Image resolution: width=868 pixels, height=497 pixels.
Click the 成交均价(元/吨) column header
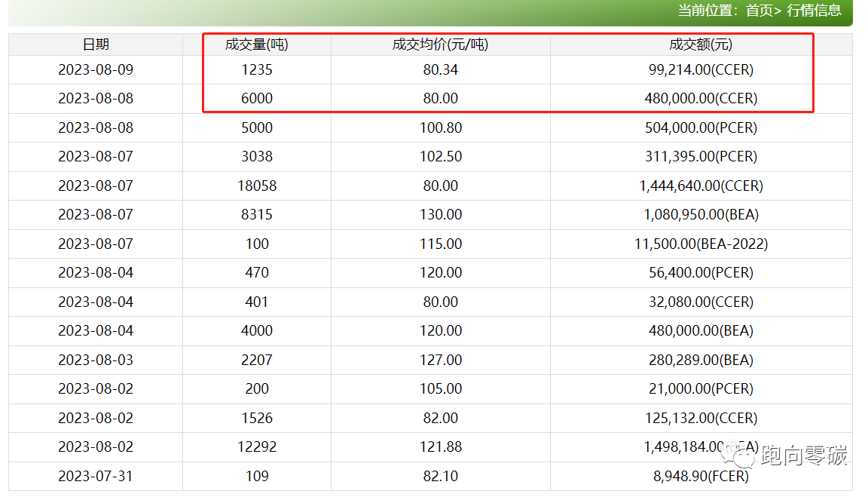440,44
